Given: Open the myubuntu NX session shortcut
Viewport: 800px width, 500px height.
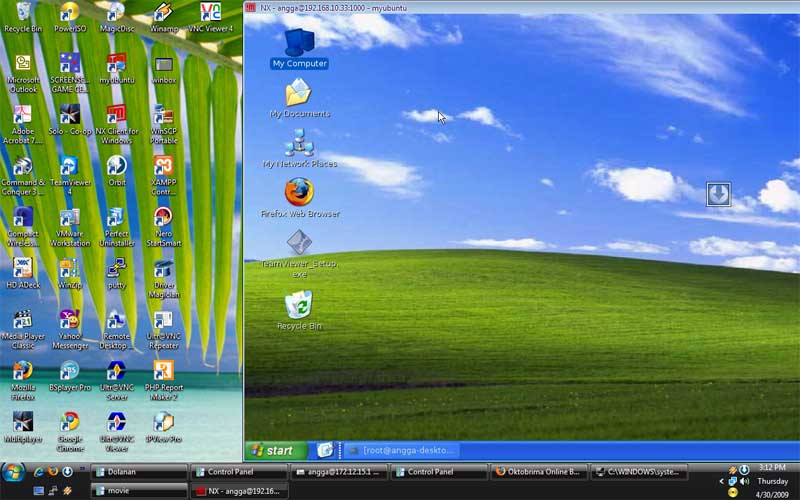Looking at the screenshot, I should (116, 69).
